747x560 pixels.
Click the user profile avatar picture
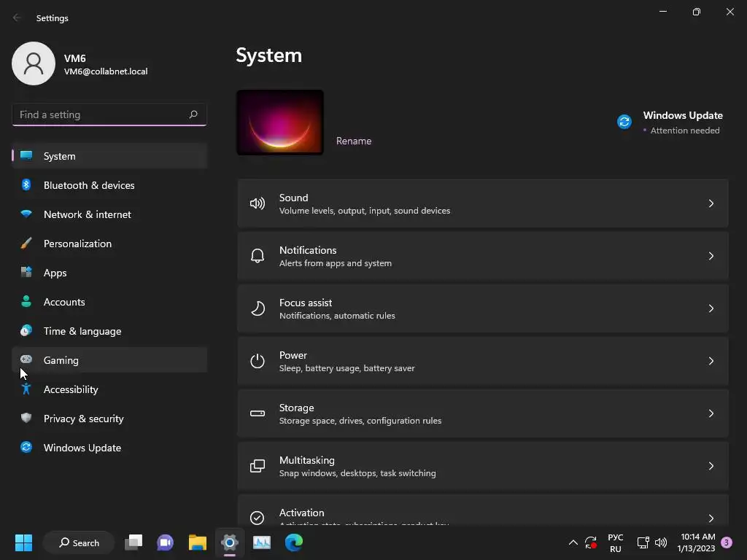(x=34, y=63)
